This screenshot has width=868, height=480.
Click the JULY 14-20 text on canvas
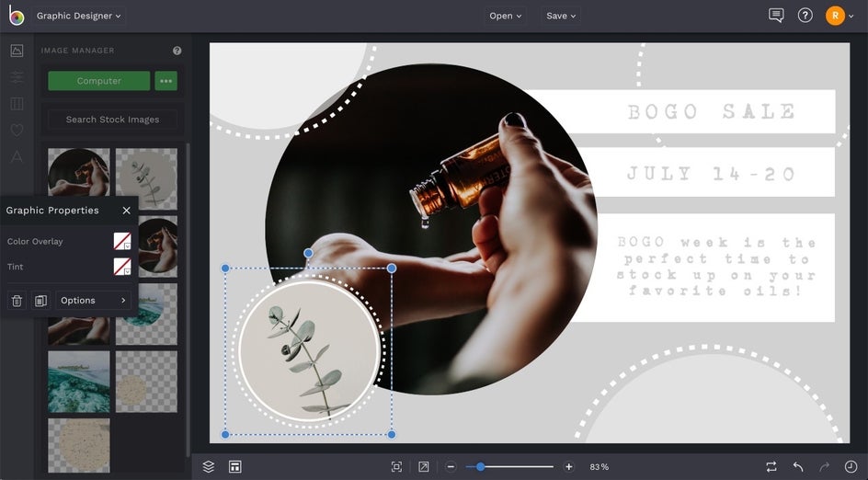[711, 174]
